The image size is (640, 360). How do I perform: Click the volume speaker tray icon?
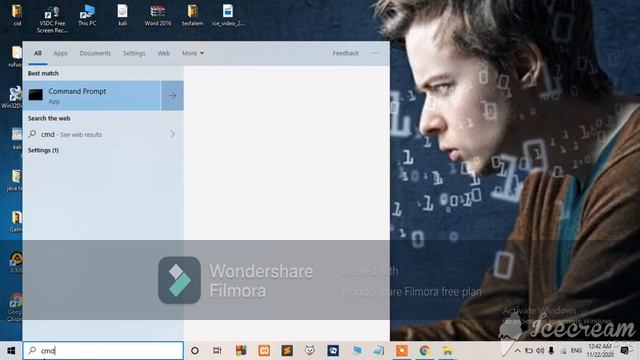pyautogui.click(x=540, y=351)
